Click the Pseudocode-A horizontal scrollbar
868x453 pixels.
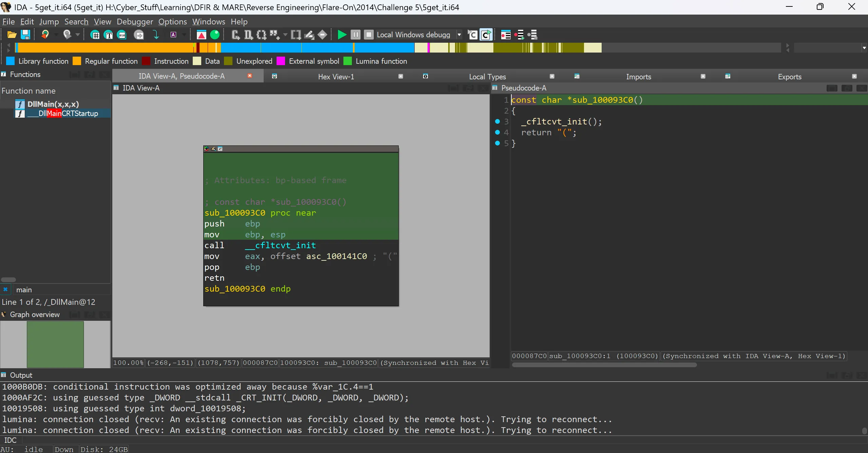pyautogui.click(x=604, y=365)
